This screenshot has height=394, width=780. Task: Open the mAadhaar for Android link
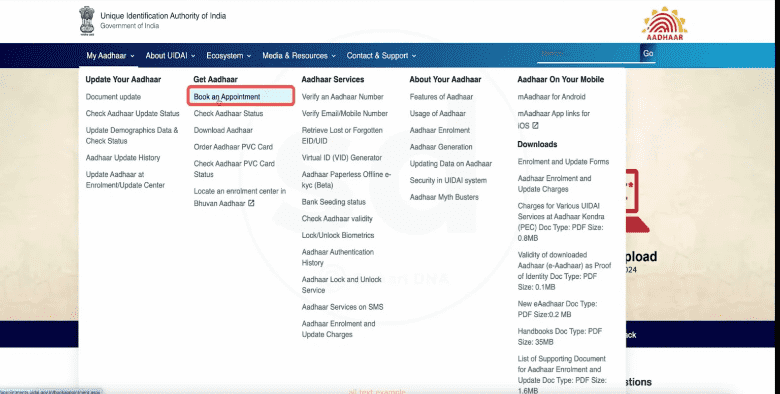(551, 97)
